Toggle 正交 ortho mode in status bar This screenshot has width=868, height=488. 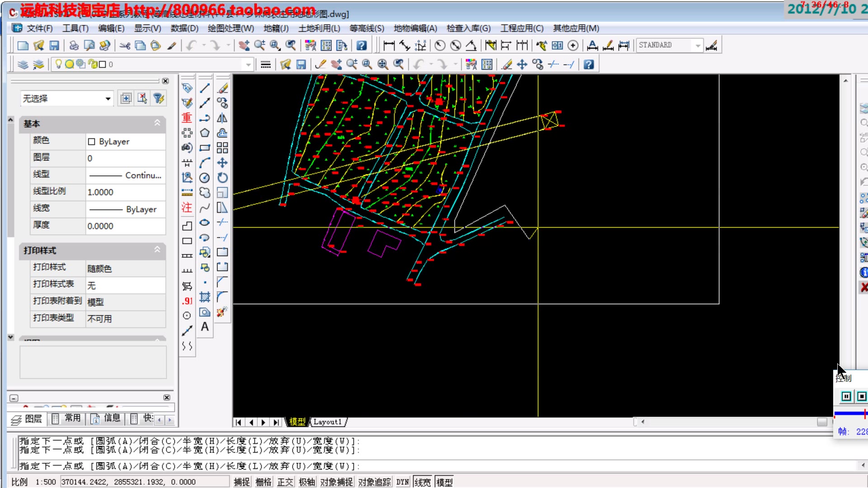(x=285, y=482)
